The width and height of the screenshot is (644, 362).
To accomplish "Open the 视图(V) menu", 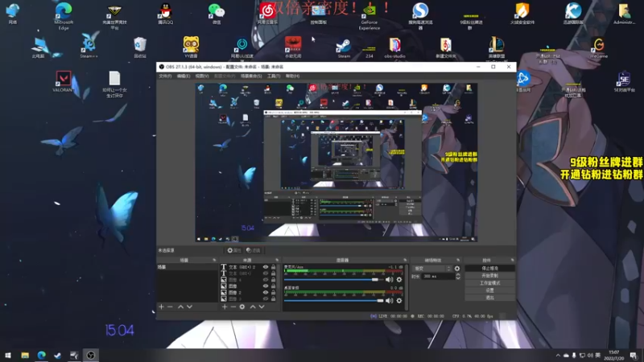I will pyautogui.click(x=202, y=76).
